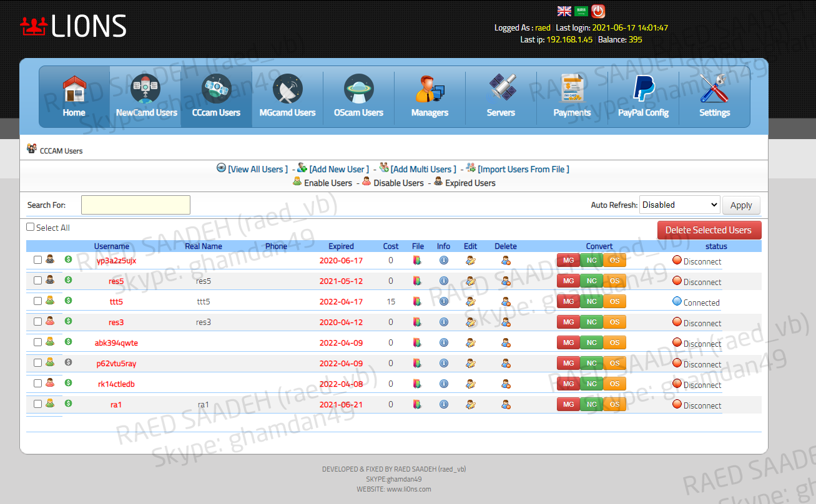Open the file icon for abk394qwte
The width and height of the screenshot is (816, 504).
pos(417,342)
